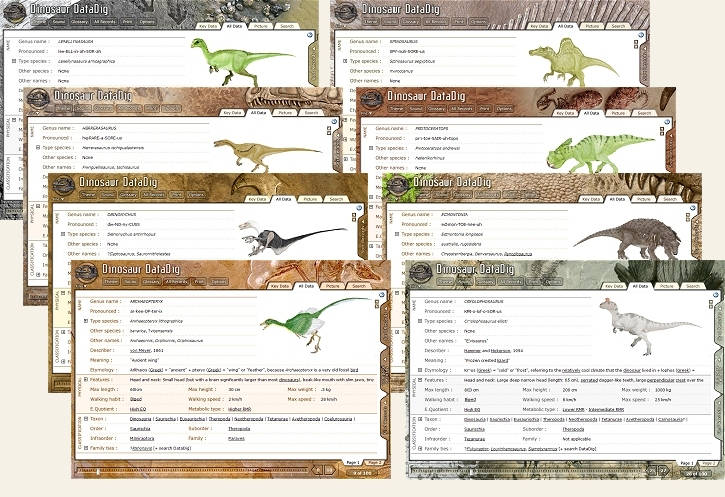Click Edmontonia armored dinosaur illustration

tap(628, 239)
